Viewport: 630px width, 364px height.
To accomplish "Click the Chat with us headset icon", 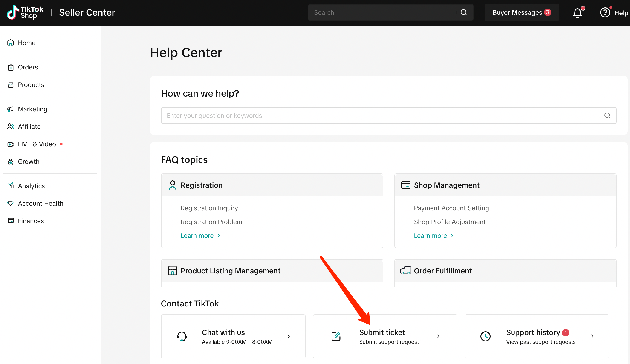I will [x=182, y=336].
